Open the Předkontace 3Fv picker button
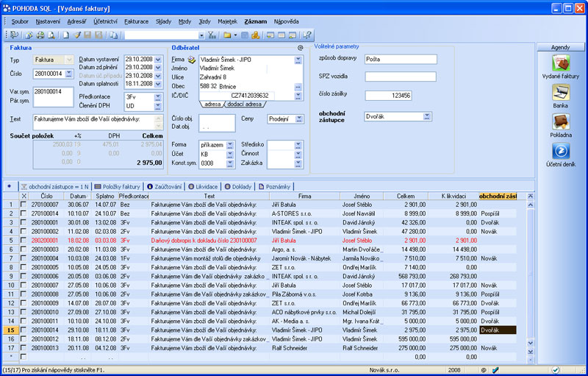The width and height of the screenshot is (588, 376). coord(158,97)
